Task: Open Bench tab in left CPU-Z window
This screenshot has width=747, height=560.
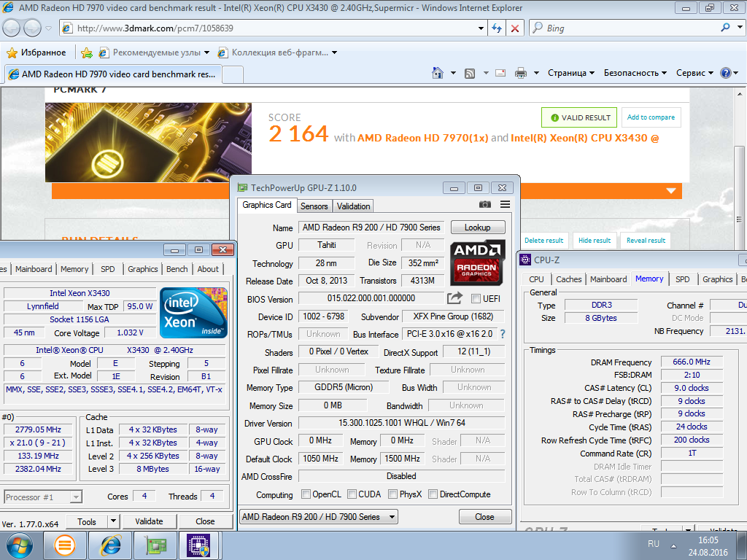Action: click(x=177, y=269)
